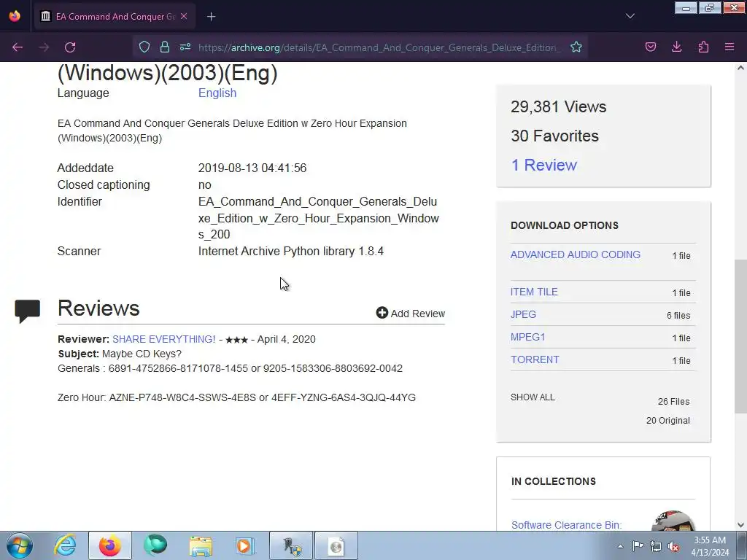Download the ADVANCED AUDIO CODING file
Image resolution: width=747 pixels, height=560 pixels.
click(x=576, y=254)
